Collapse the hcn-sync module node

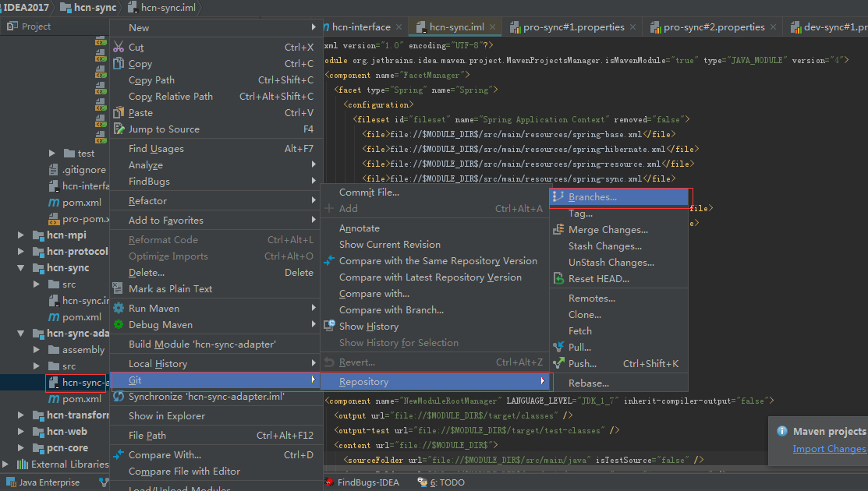(x=20, y=267)
